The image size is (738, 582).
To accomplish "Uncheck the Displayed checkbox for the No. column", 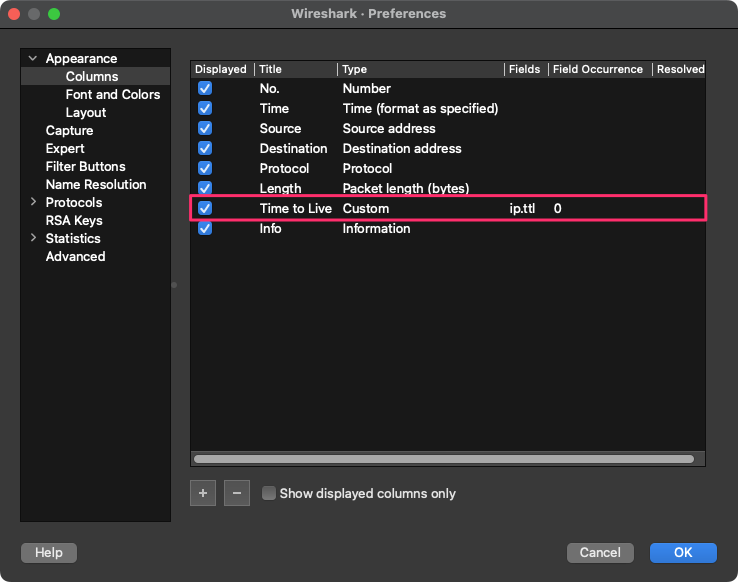I will tap(205, 88).
